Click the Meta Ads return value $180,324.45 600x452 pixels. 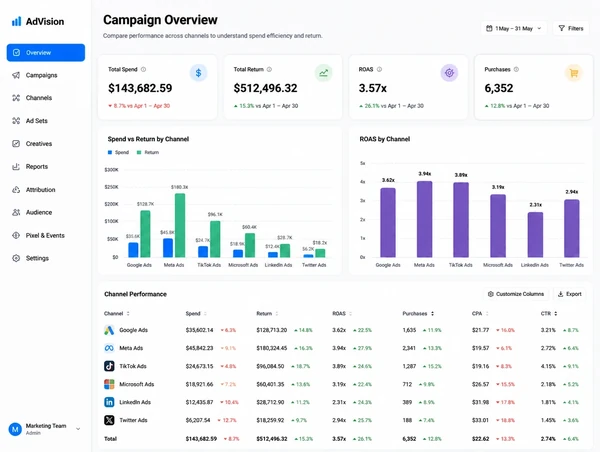[272, 348]
